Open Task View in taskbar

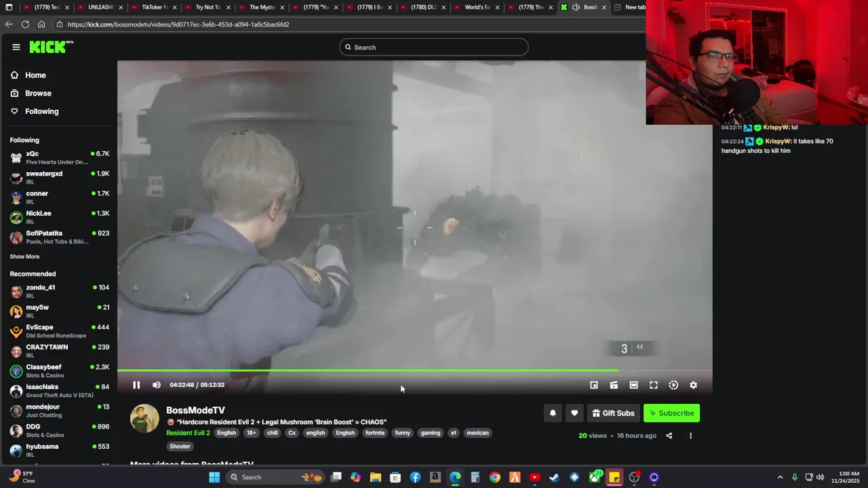pyautogui.click(x=336, y=477)
